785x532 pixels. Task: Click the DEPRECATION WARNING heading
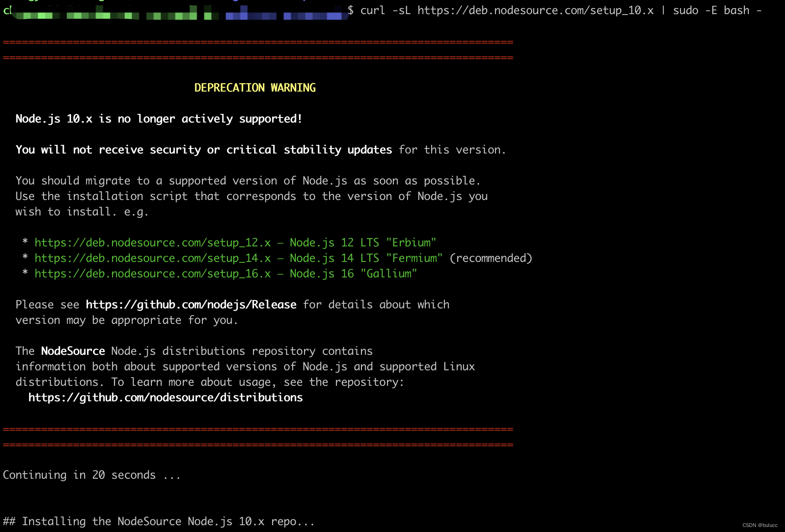pos(255,88)
